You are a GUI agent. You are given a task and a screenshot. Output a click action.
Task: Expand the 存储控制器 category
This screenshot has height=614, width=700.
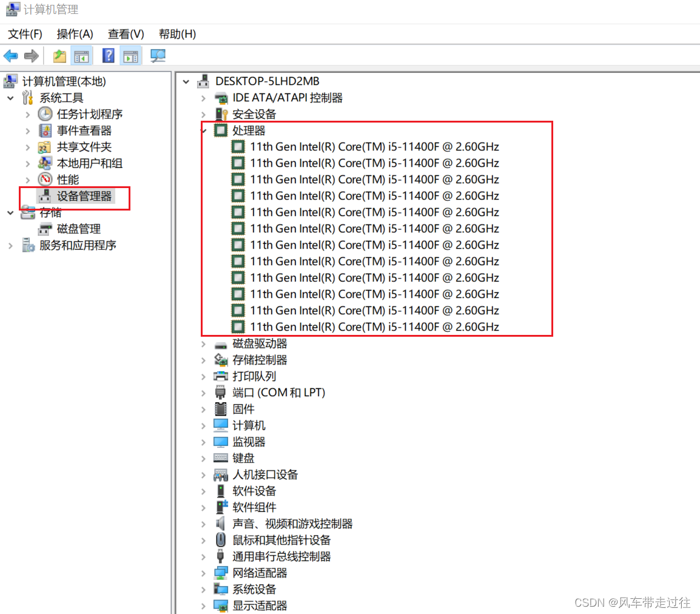pos(204,360)
